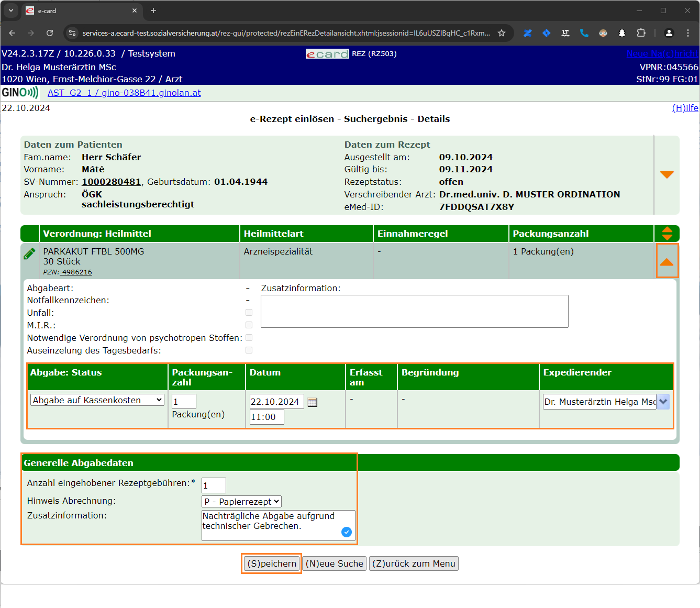Reload the page in browser
Viewport: 700px width, 608px height.
pyautogui.click(x=50, y=33)
